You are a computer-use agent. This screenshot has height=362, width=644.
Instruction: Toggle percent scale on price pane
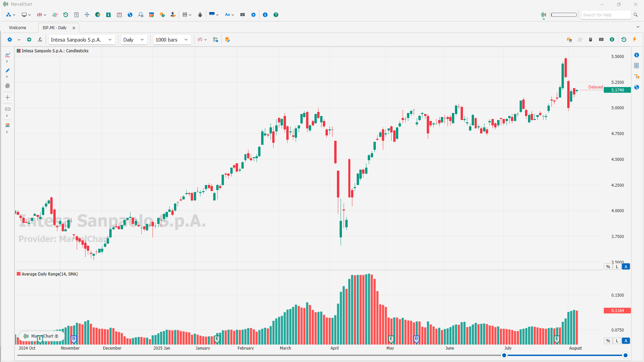tap(608, 267)
